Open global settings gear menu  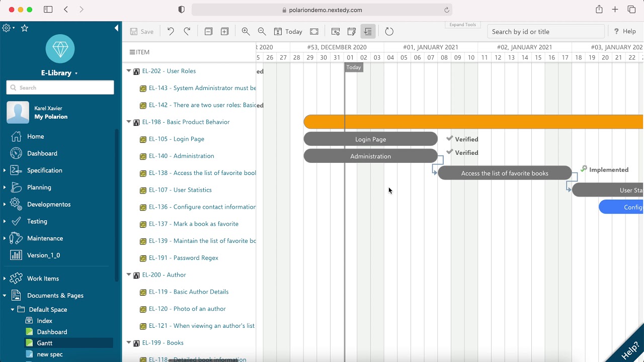pyautogui.click(x=8, y=28)
